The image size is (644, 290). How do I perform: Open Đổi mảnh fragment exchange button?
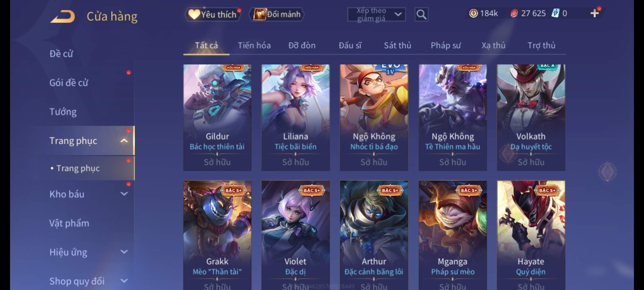(277, 14)
